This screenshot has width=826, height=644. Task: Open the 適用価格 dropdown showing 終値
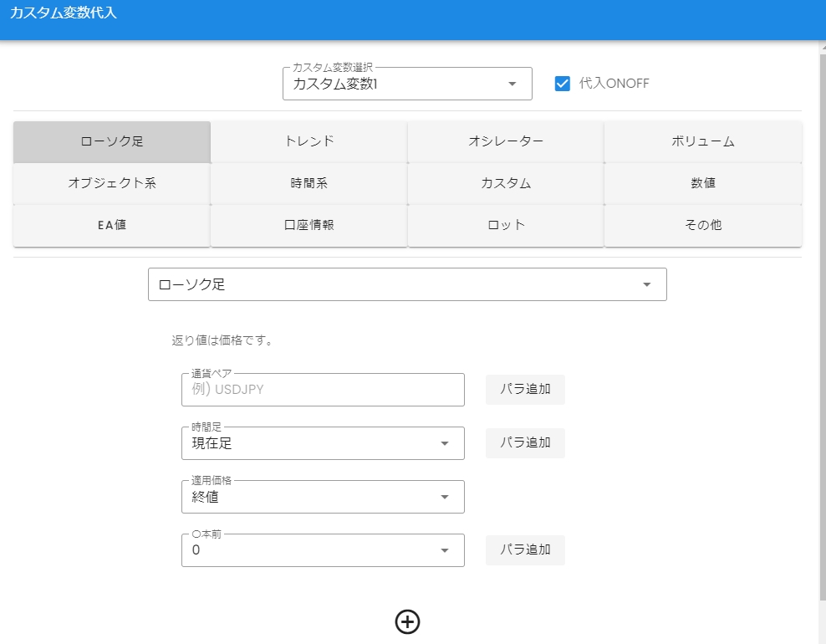(323, 497)
